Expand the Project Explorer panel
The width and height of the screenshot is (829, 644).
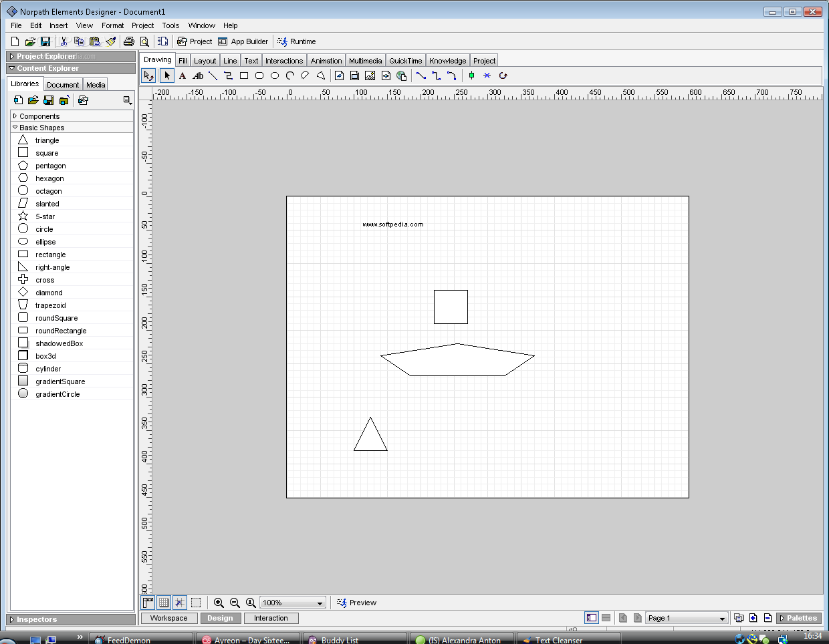(12, 57)
